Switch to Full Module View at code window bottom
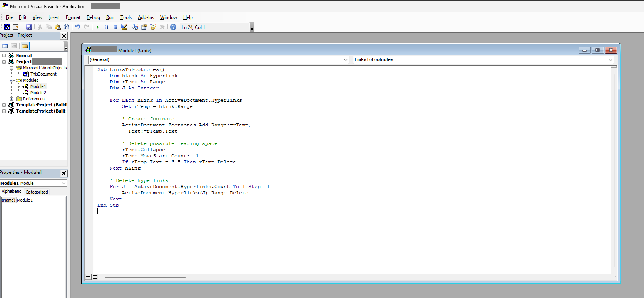 coord(95,276)
